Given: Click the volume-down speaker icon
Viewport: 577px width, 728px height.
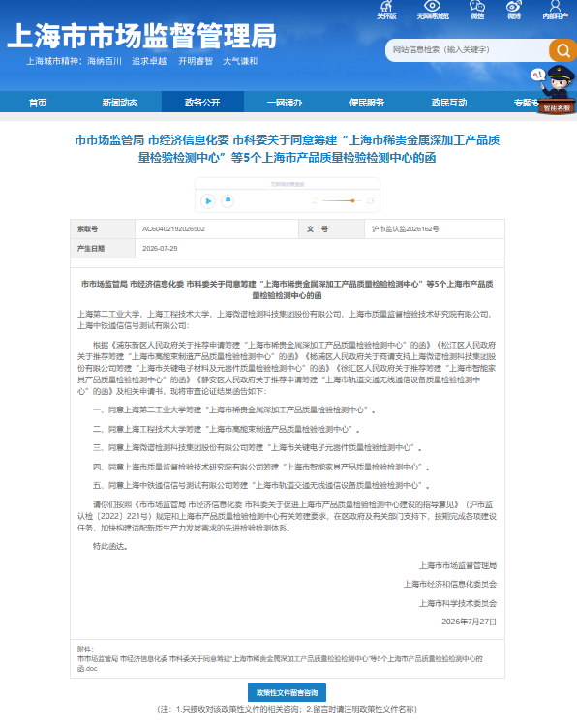Looking at the screenshot, I should 315,201.
